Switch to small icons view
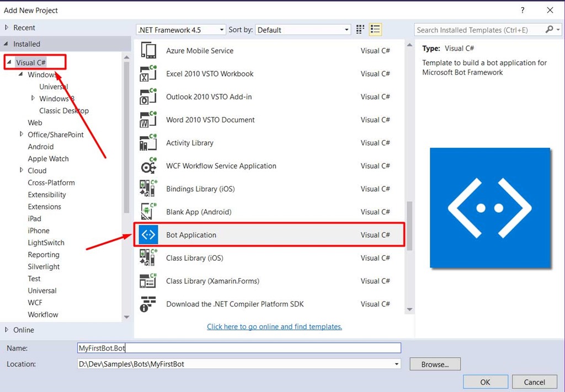 (x=360, y=29)
